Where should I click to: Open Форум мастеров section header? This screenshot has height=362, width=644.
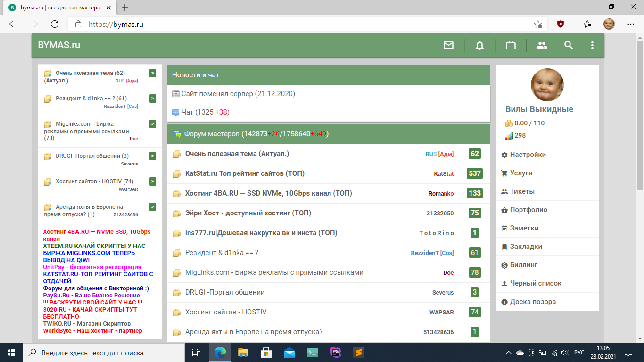(329, 134)
